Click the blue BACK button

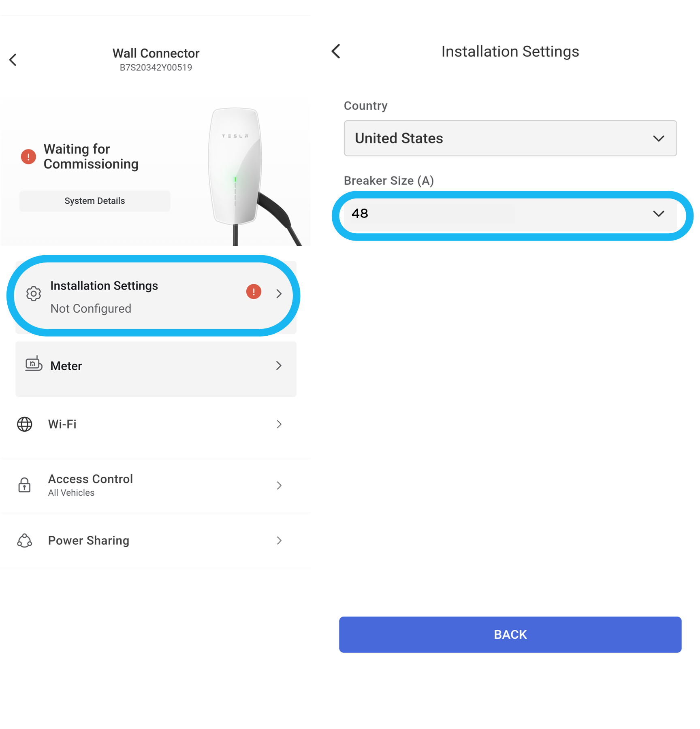pyautogui.click(x=510, y=635)
